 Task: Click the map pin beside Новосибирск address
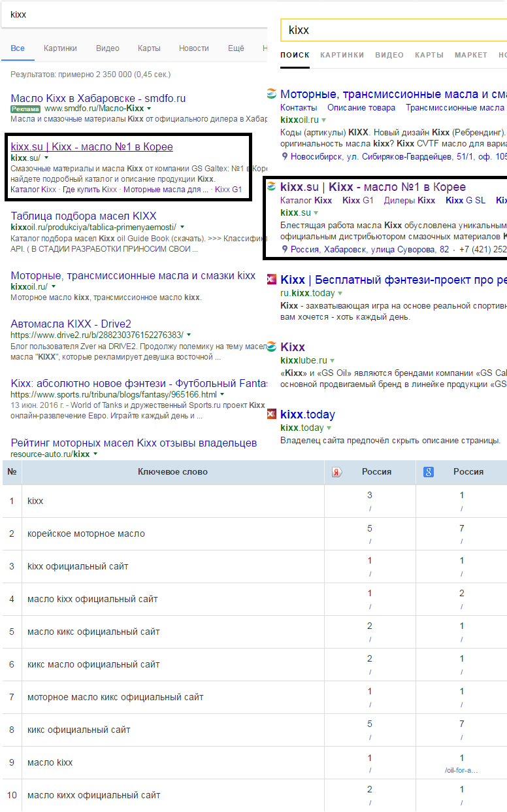284,156
